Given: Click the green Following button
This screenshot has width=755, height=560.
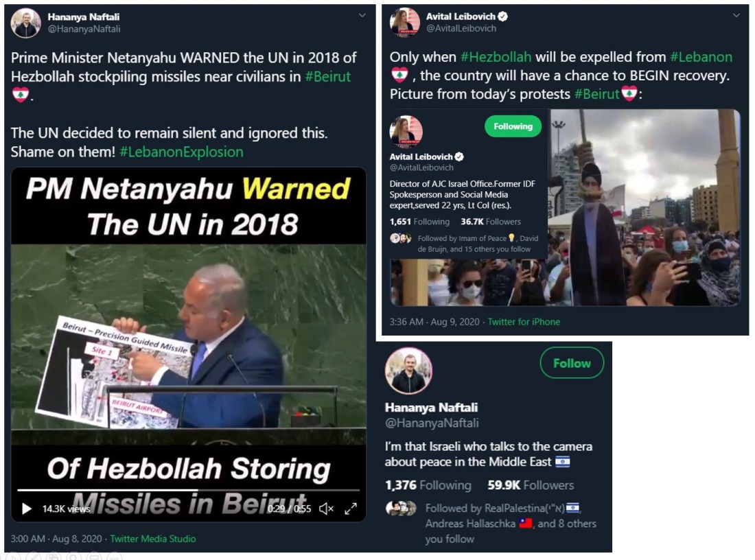Looking at the screenshot, I should click(x=513, y=126).
